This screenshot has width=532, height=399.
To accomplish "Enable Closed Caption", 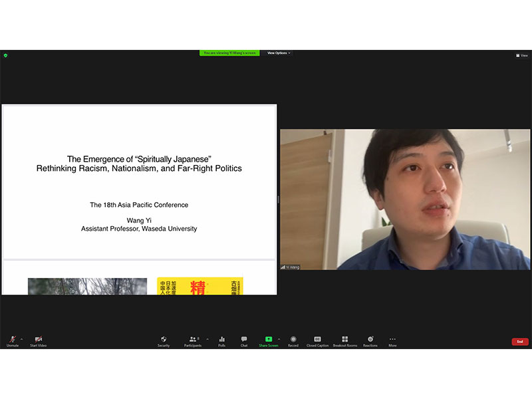I will pyautogui.click(x=317, y=340).
